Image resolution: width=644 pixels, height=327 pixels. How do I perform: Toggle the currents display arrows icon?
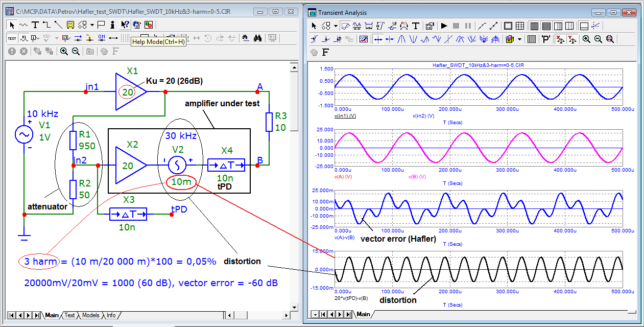(x=78, y=38)
